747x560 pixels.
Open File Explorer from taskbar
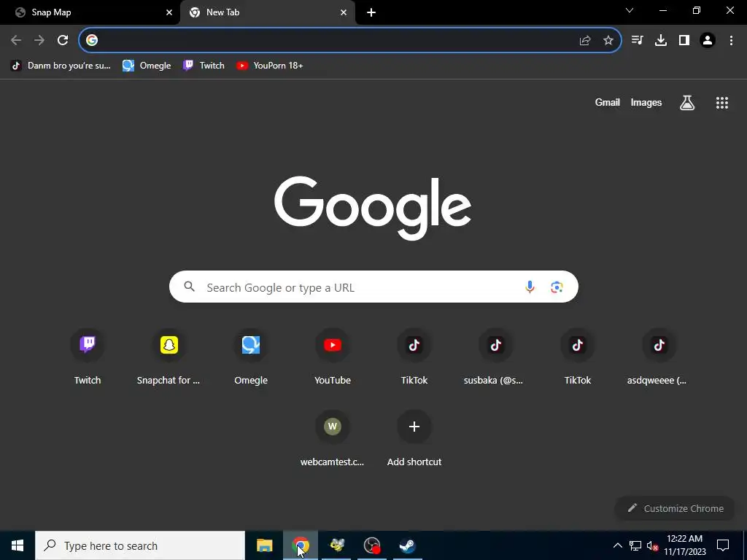[264, 545]
